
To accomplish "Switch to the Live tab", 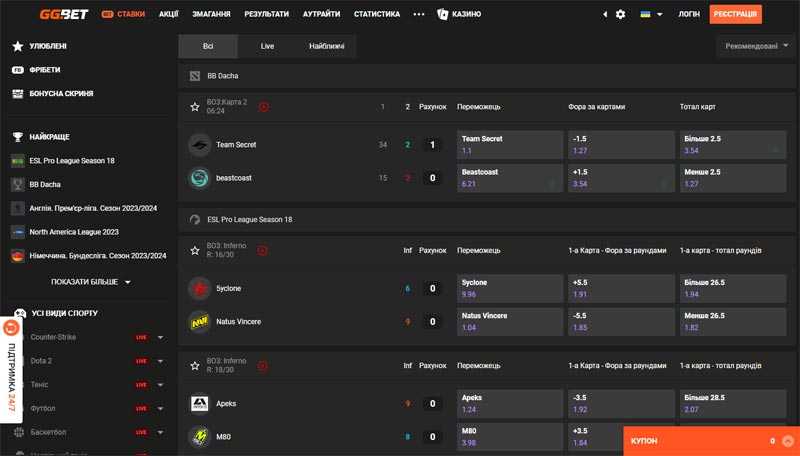I will coord(267,46).
